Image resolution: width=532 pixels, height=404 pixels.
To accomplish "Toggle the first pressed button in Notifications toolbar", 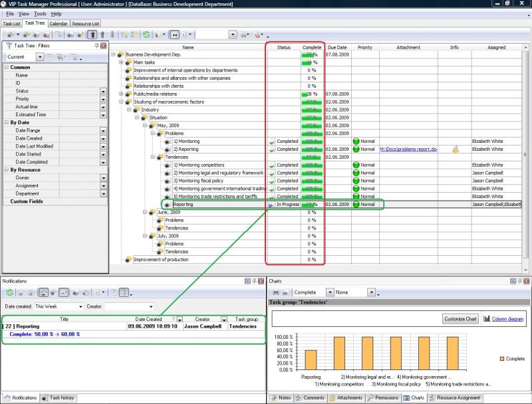I will [x=43, y=292].
